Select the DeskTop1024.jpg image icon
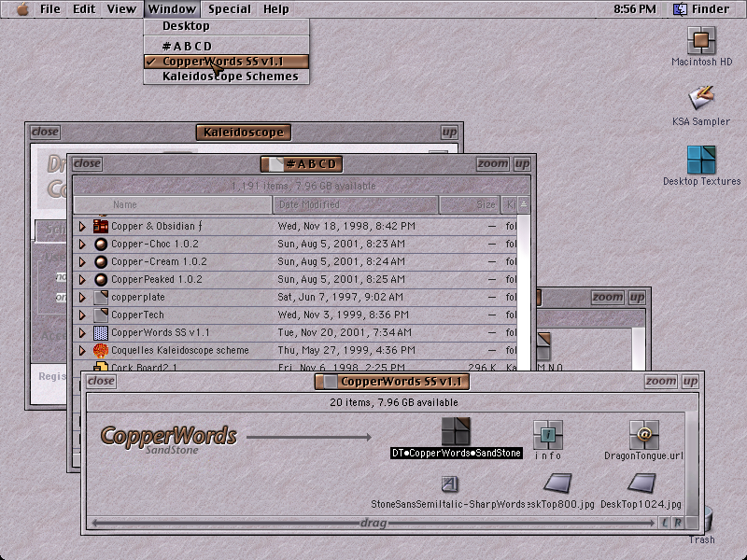The height and width of the screenshot is (560, 747). (641, 483)
